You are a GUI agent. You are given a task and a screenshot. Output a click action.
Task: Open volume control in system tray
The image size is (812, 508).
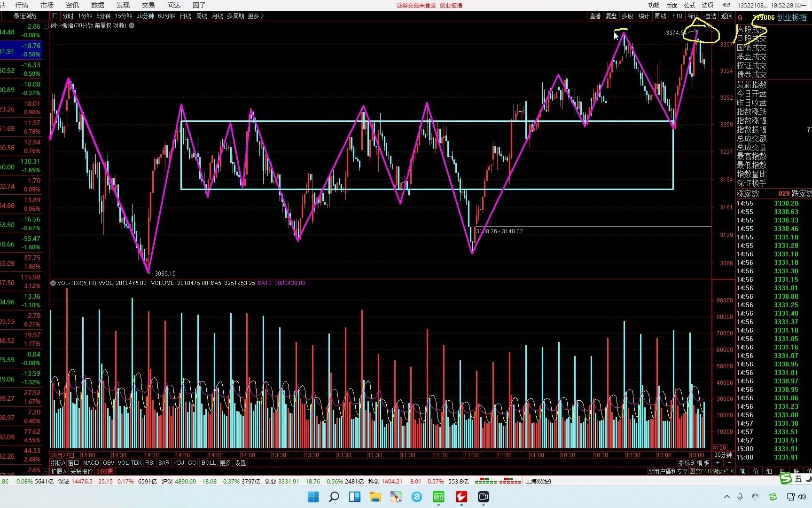tap(802, 497)
